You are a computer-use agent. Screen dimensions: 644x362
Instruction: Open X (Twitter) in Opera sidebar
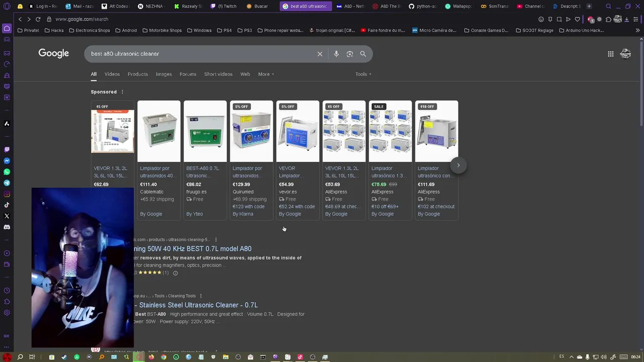tap(7, 216)
